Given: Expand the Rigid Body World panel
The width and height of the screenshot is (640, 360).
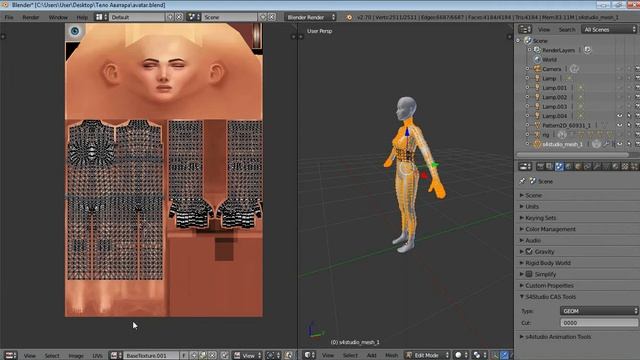Looking at the screenshot, I should tap(547, 263).
